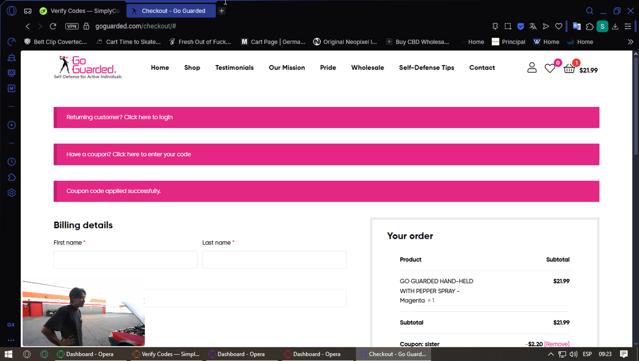Screen dimensions: 639x361
Task: Take a snapshot with the capture icon
Action: click(508, 26)
